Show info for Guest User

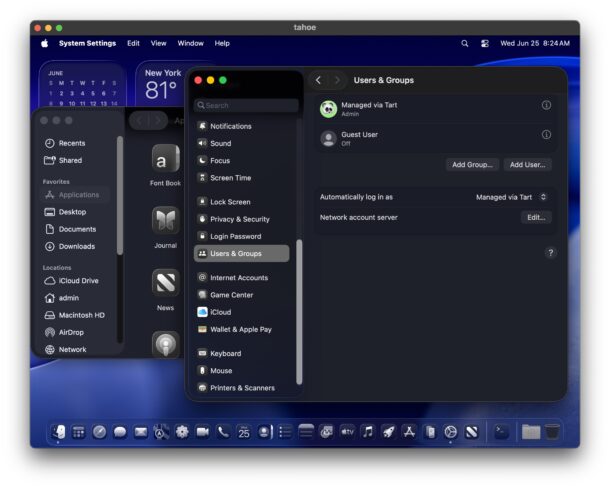[546, 135]
